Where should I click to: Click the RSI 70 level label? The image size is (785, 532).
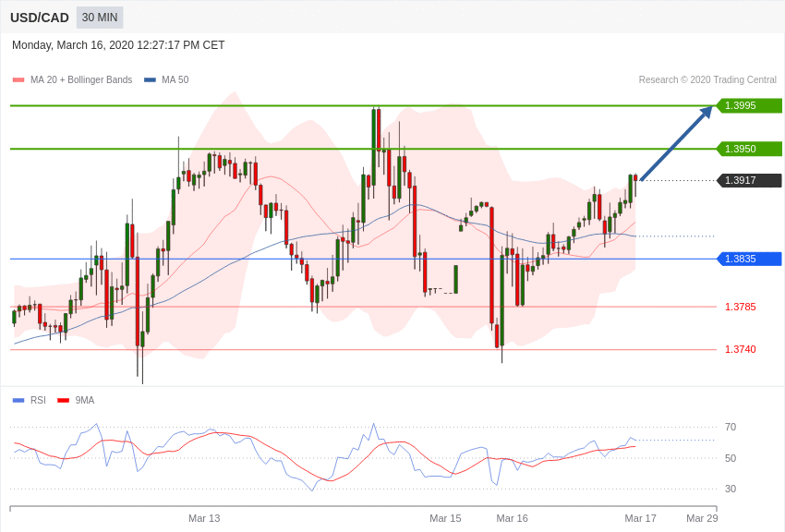[x=730, y=427]
